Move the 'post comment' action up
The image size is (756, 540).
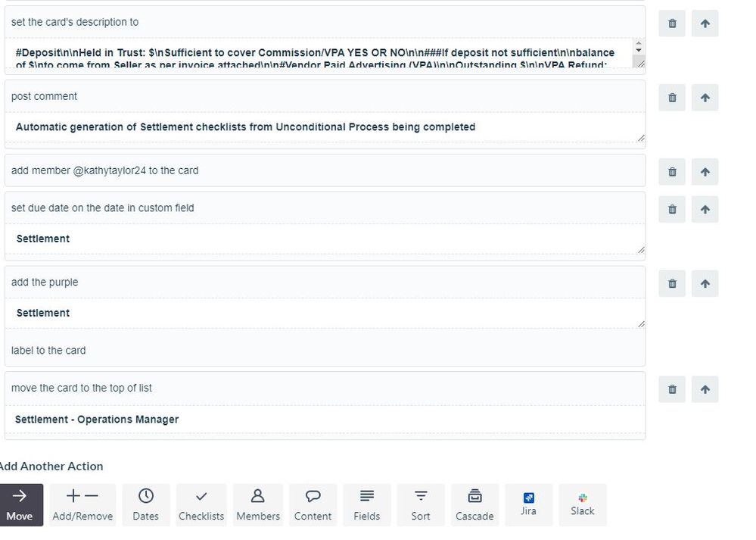point(705,98)
